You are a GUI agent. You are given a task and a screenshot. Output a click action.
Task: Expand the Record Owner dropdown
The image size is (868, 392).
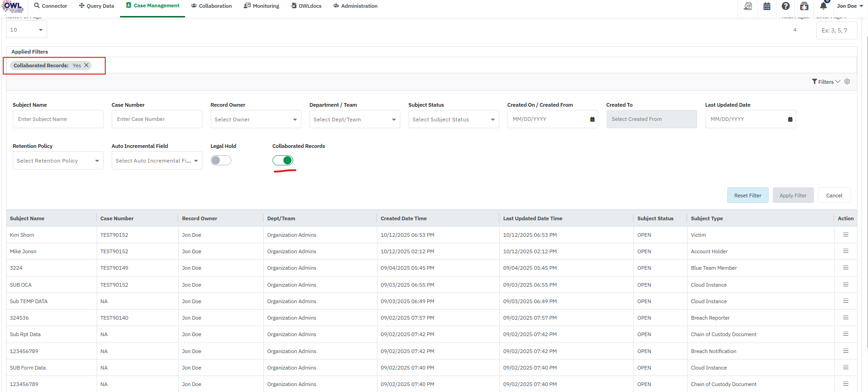tap(256, 119)
